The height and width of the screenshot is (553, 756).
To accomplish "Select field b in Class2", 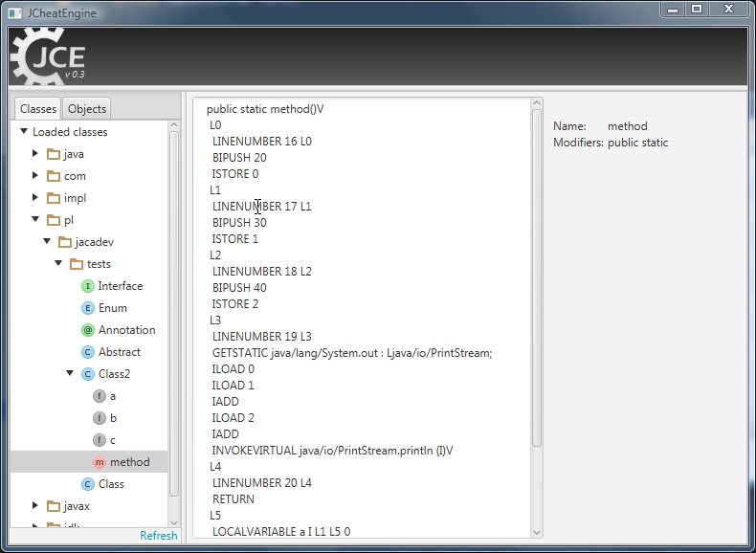I will [x=89, y=418].
